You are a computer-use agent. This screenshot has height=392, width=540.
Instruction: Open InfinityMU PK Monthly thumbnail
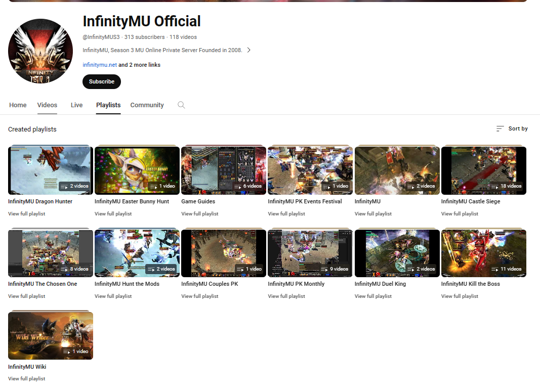310,253
